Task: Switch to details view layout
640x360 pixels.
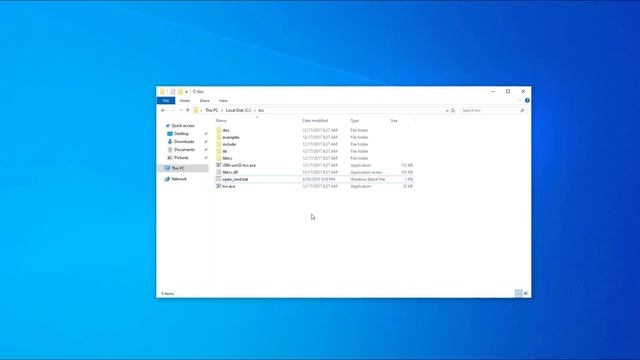Action: 518,293
